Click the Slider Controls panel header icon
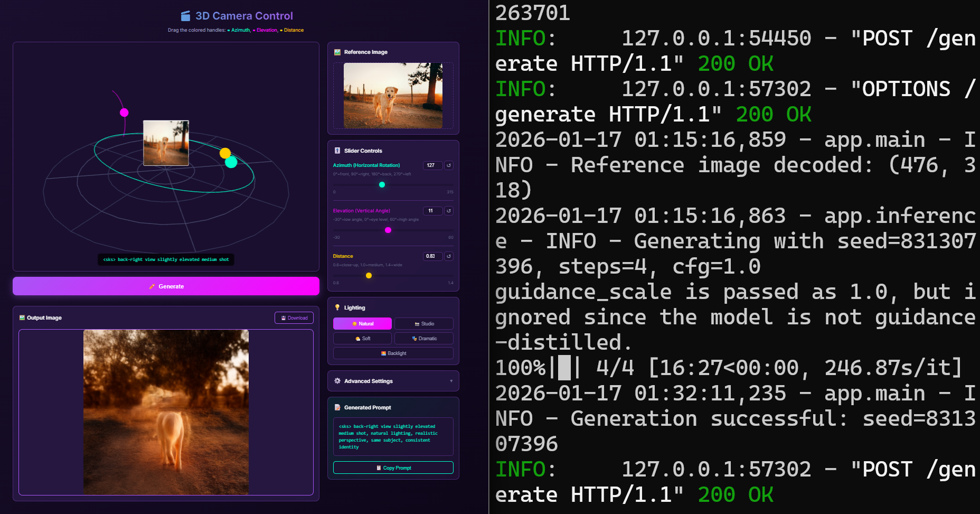980x514 pixels. click(x=337, y=151)
